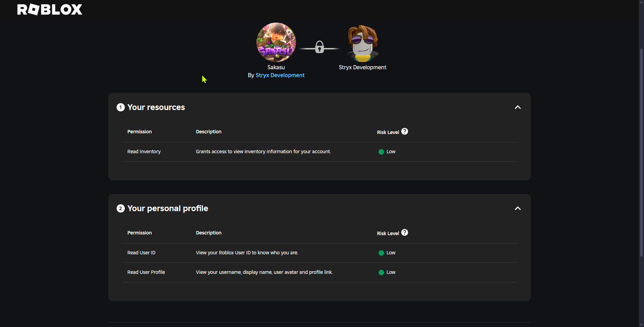Image resolution: width=644 pixels, height=327 pixels.
Task: Select the Read User Profile permission
Action: point(146,272)
